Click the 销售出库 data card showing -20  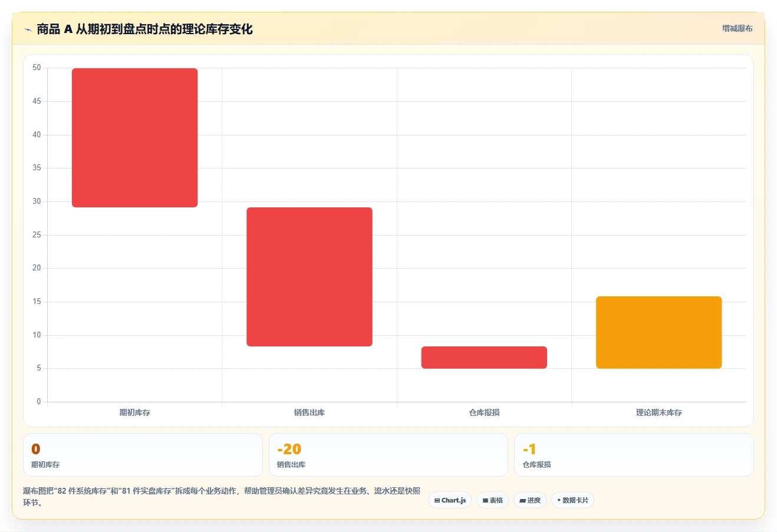[388, 455]
